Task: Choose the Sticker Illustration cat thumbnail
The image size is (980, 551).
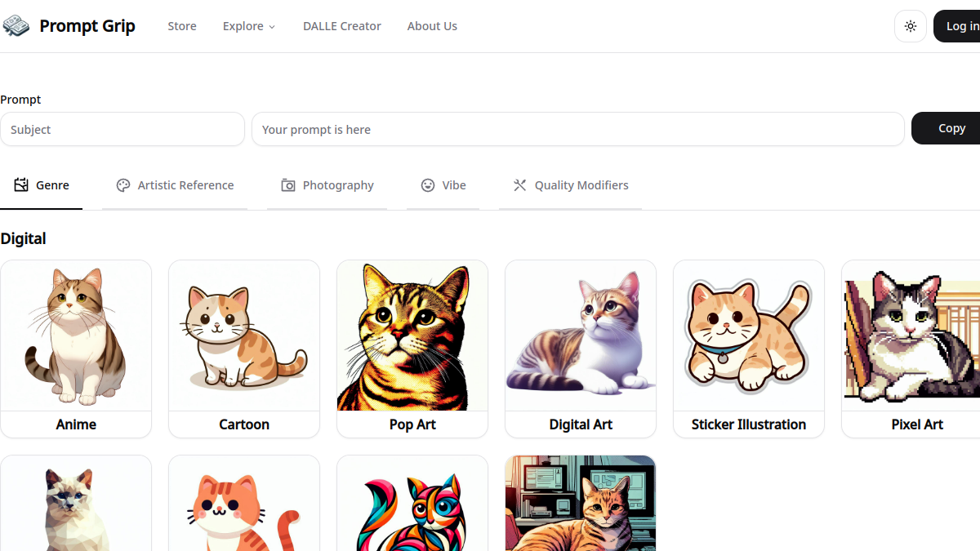Action: [x=749, y=335]
